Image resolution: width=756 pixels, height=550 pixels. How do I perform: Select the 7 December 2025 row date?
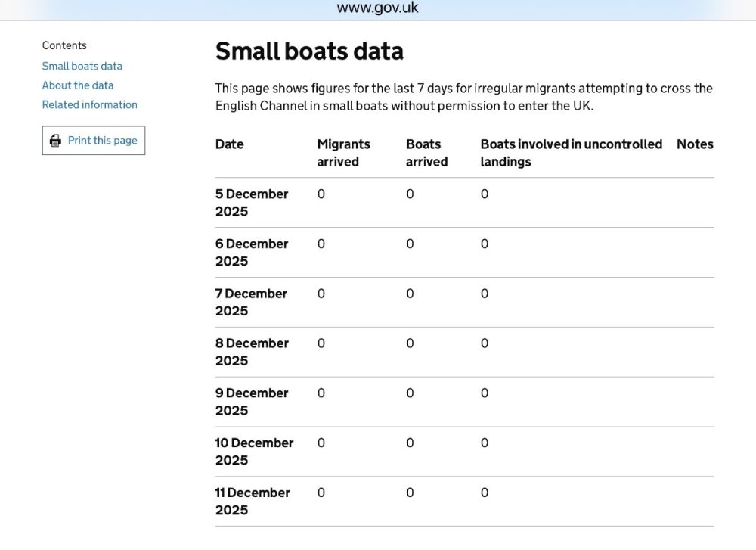click(x=251, y=302)
